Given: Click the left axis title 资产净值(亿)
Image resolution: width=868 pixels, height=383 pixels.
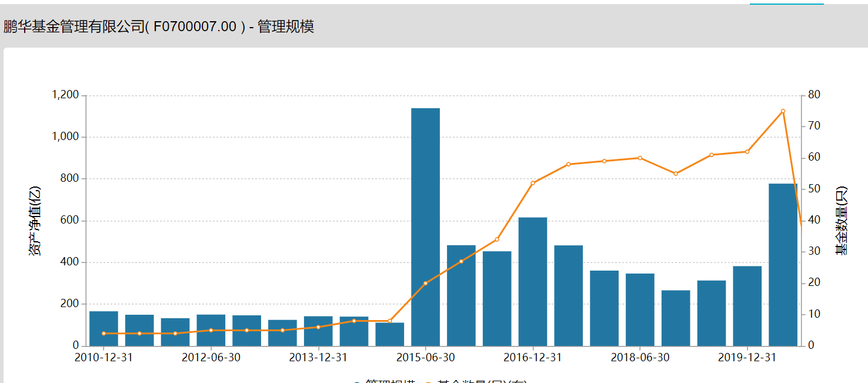Looking at the screenshot, I should (x=35, y=220).
